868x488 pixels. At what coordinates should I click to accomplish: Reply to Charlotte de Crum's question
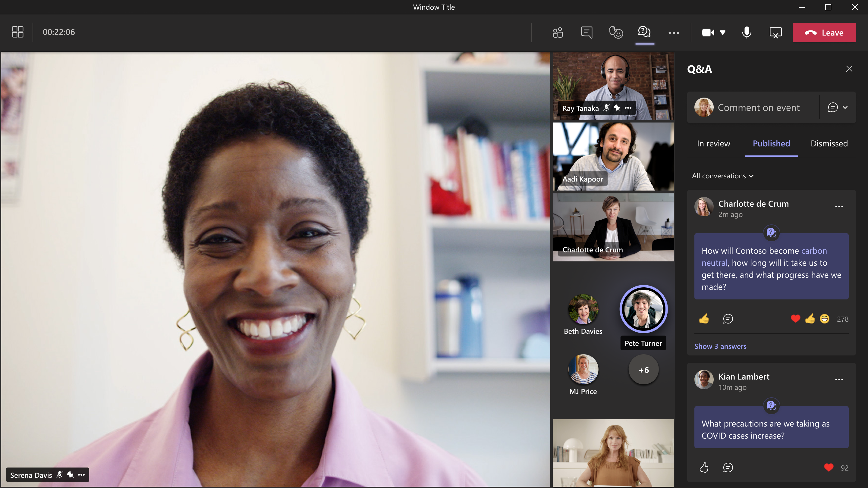(x=728, y=319)
